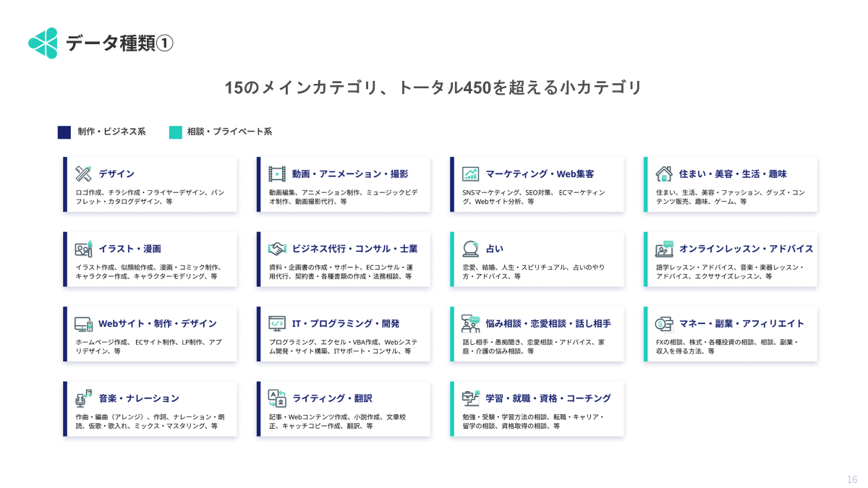Open the Webサイト・制作・デザイン category card
The width and height of the screenshot is (868, 488).
pyautogui.click(x=150, y=333)
